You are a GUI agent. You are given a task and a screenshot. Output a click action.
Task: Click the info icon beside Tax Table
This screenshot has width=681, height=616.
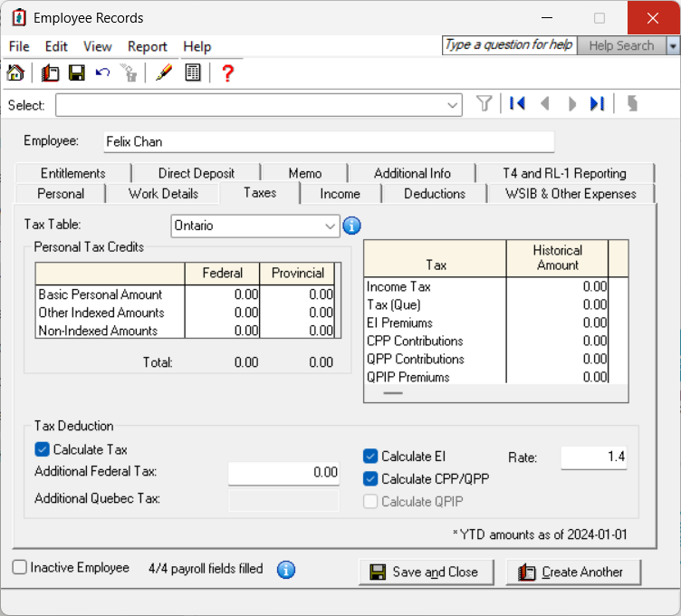point(351,226)
